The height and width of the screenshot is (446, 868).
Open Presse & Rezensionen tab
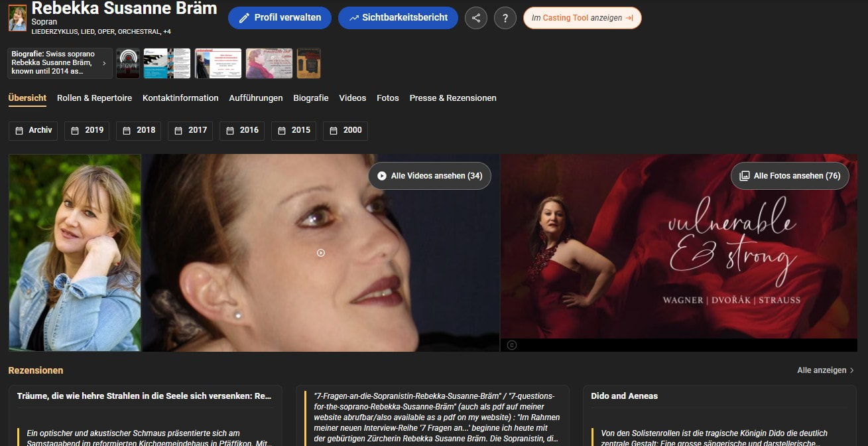coord(453,98)
